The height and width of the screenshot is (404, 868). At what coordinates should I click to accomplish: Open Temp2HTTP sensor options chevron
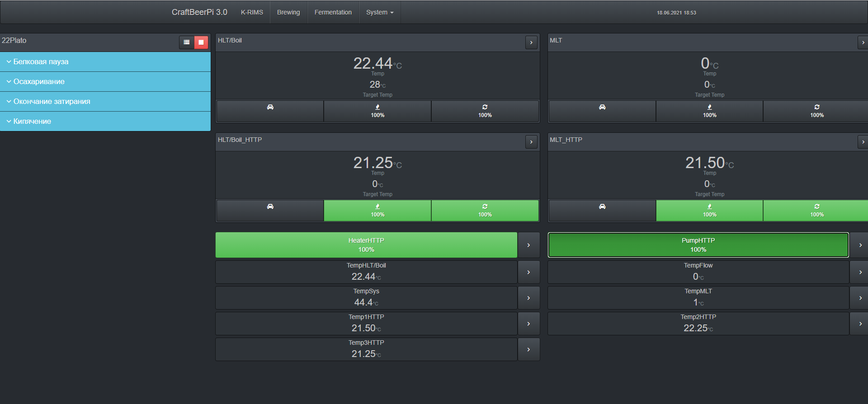860,324
